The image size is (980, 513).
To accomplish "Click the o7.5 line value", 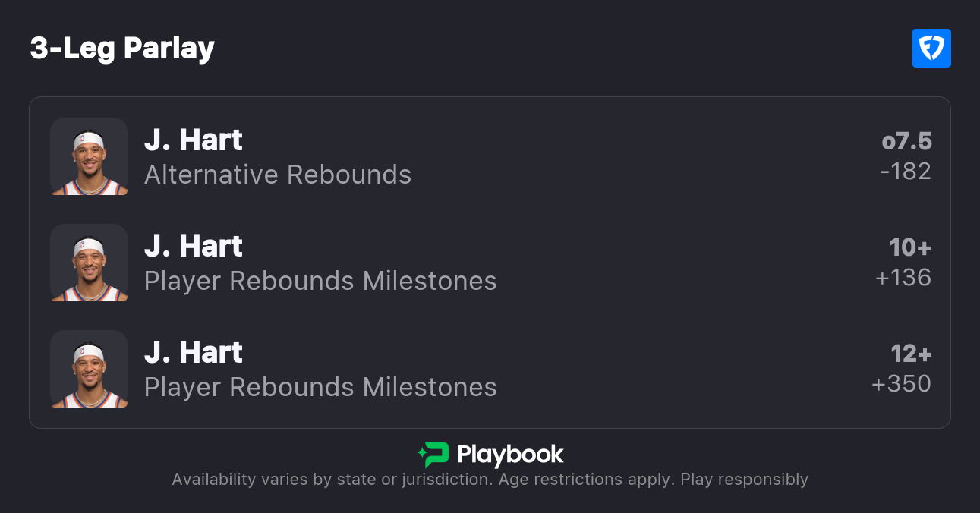I will click(906, 141).
